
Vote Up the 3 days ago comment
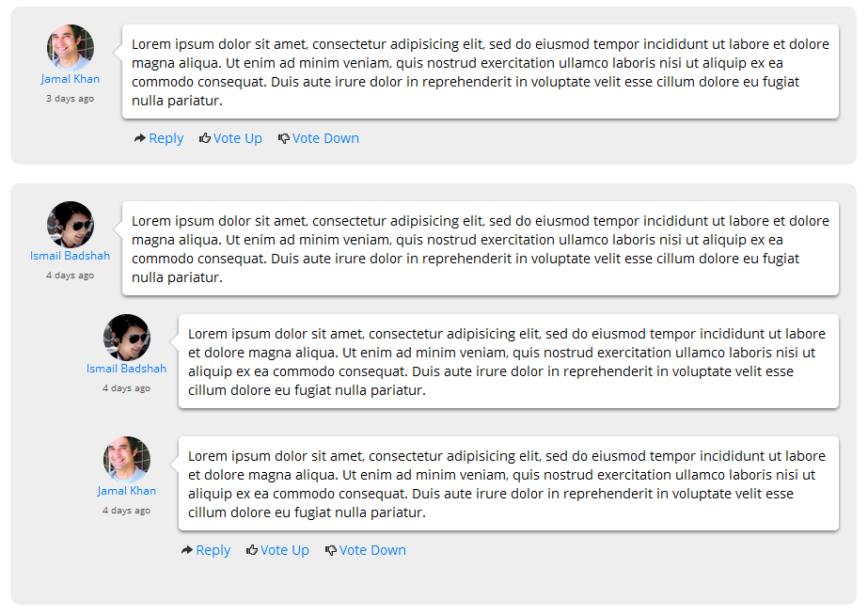238,138
